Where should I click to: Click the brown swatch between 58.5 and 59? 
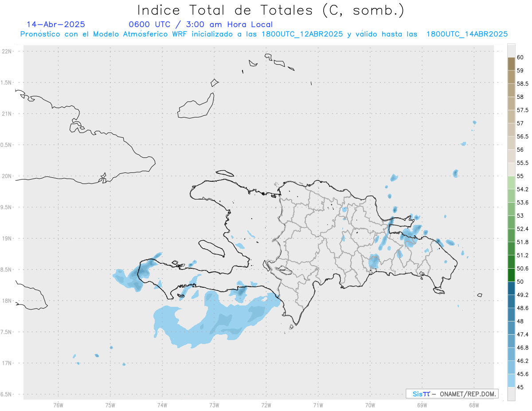(511, 77)
